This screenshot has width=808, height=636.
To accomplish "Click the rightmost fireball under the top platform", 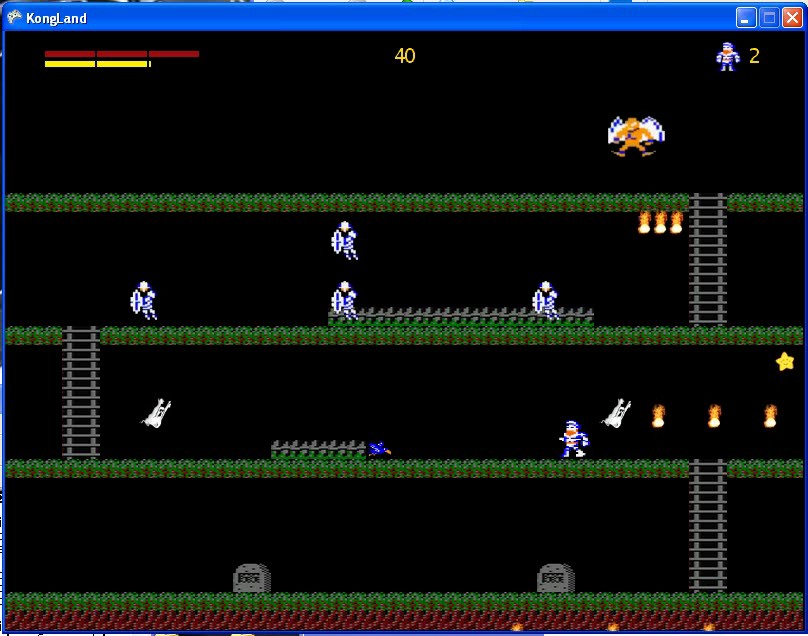I will [x=676, y=222].
